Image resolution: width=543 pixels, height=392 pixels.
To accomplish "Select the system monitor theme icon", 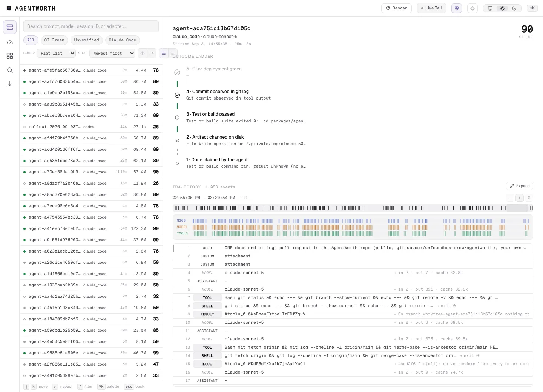I will (490, 8).
